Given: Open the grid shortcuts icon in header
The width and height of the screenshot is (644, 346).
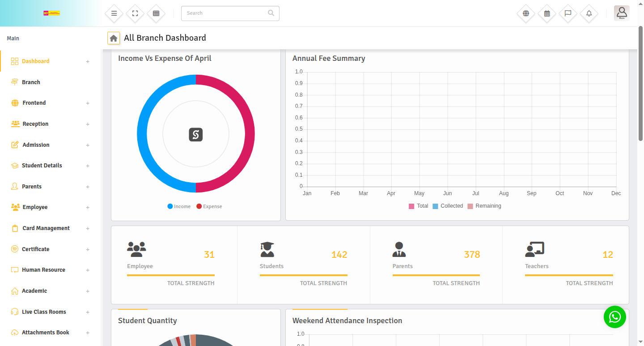Looking at the screenshot, I should coord(156,13).
